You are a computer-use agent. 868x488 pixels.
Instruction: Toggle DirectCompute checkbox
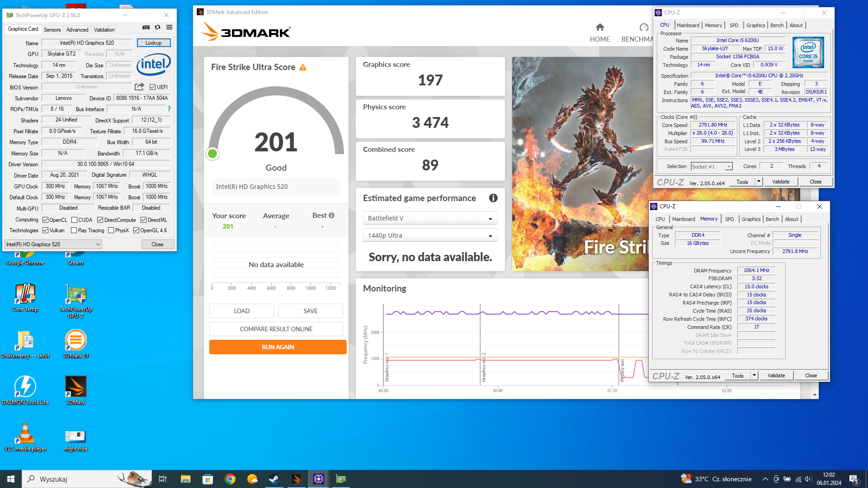(100, 220)
